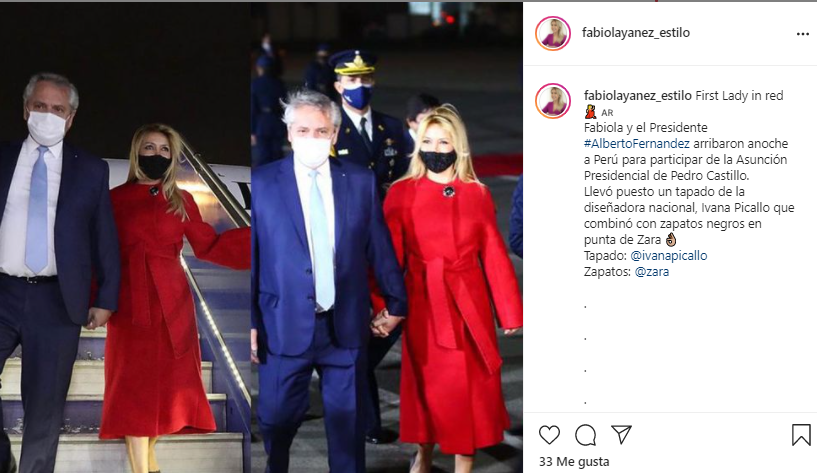
Task: Click the 'Zapatos:' label in the caption
Action: point(608,272)
